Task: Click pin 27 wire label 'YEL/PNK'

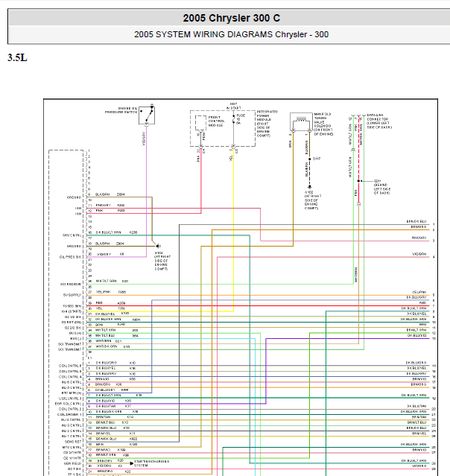Action: (x=104, y=292)
